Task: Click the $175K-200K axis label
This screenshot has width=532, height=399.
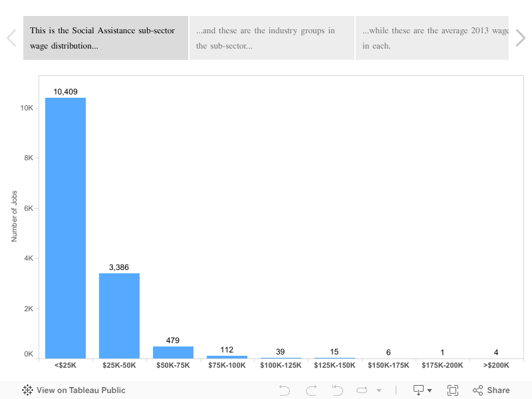Action: 442,365
